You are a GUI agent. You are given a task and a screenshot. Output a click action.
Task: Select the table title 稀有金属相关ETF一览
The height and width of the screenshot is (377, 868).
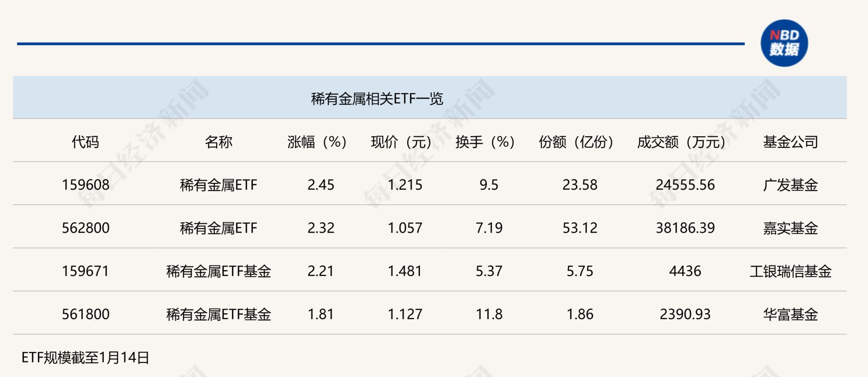(x=377, y=99)
